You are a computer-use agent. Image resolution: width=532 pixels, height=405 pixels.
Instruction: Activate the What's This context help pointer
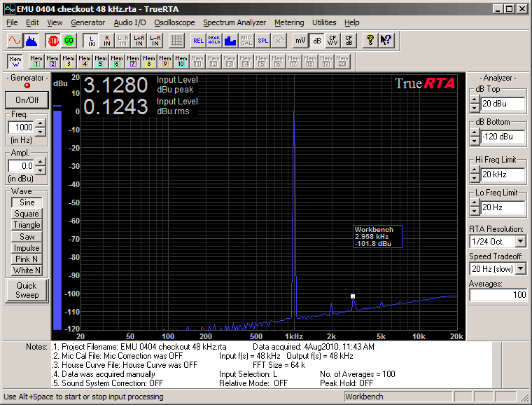386,41
